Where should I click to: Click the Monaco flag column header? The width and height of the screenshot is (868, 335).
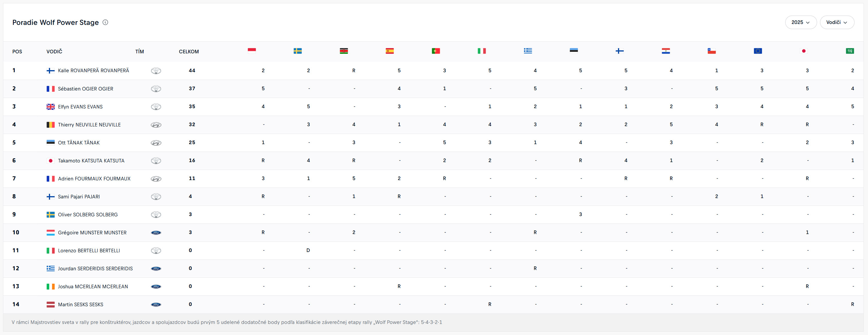tap(252, 51)
